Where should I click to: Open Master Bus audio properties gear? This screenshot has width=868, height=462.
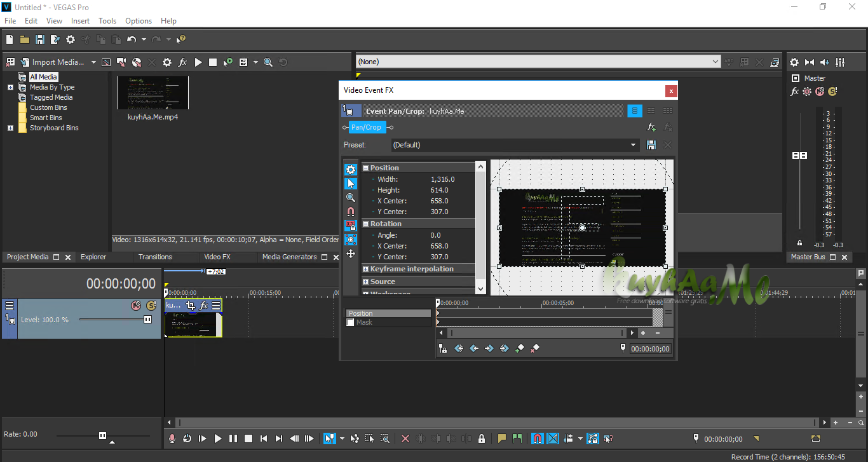(x=794, y=62)
